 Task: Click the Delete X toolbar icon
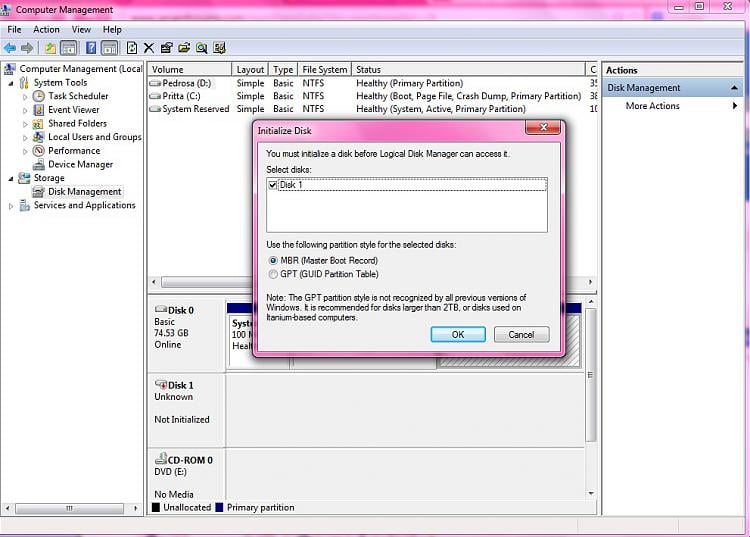149,48
